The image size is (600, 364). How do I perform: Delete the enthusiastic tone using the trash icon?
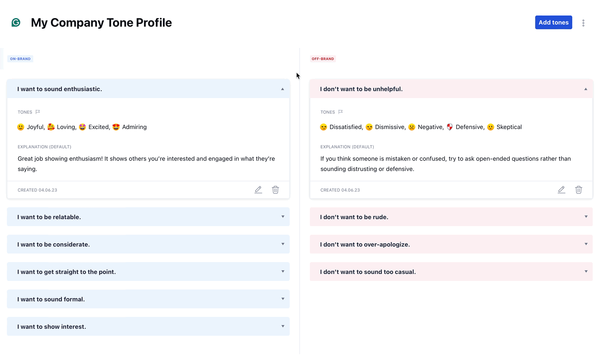point(275,189)
